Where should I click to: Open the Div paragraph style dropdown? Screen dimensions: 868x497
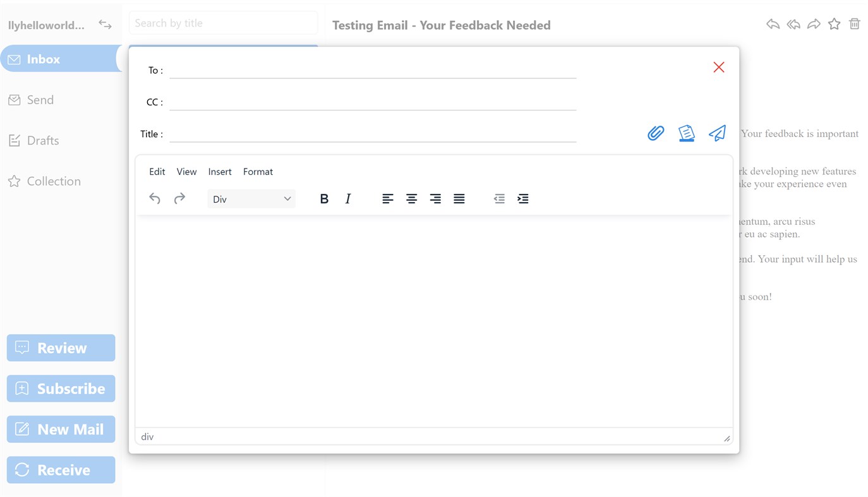point(251,198)
